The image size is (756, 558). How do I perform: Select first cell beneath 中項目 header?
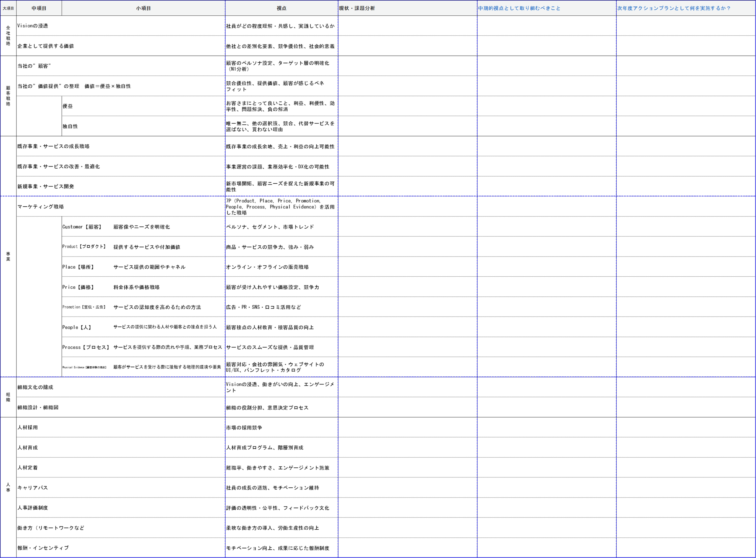coord(39,26)
